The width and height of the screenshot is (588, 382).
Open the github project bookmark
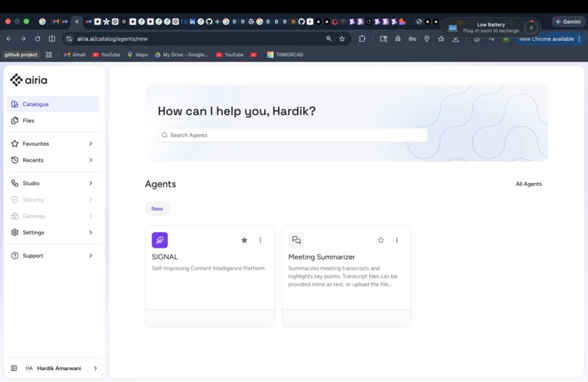(21, 55)
